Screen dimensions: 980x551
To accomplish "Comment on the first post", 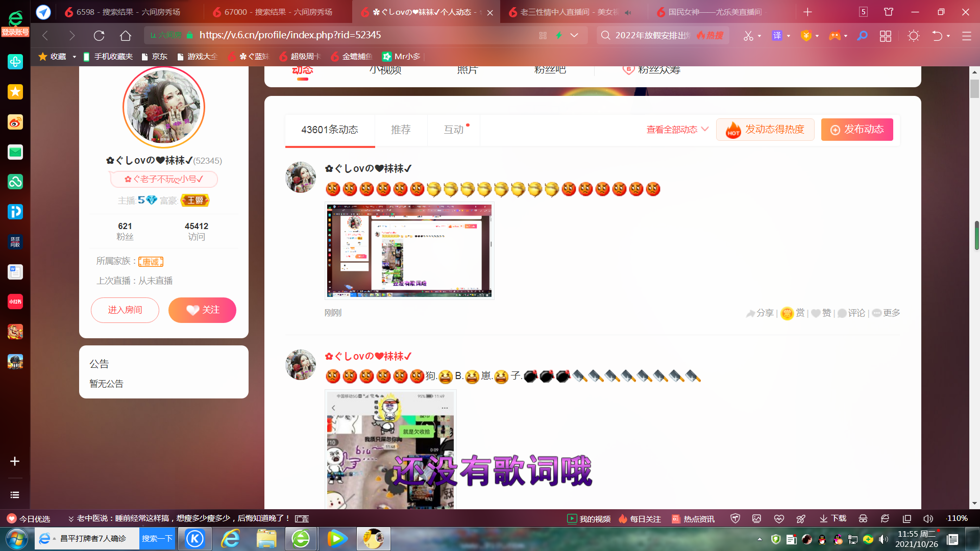I will point(851,313).
